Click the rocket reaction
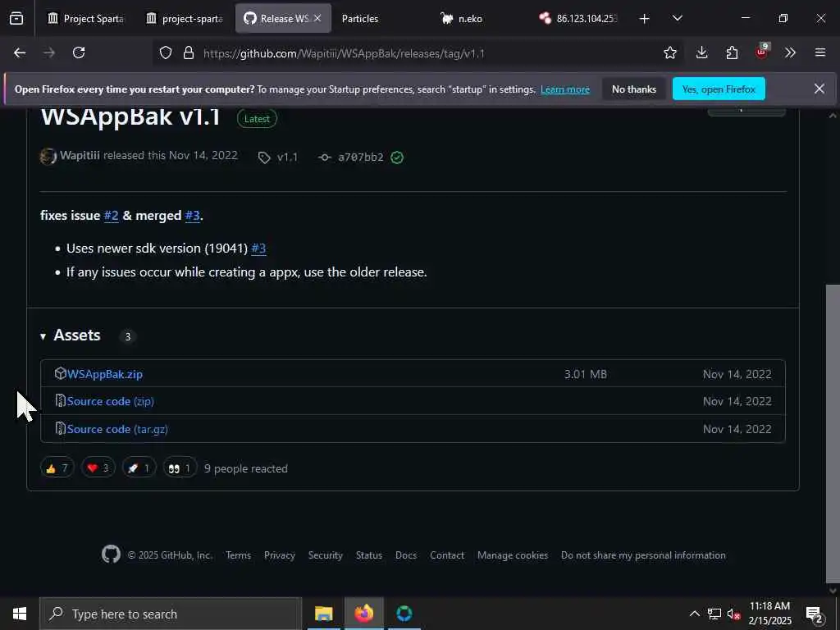Image resolution: width=840 pixels, height=630 pixels. click(x=139, y=468)
